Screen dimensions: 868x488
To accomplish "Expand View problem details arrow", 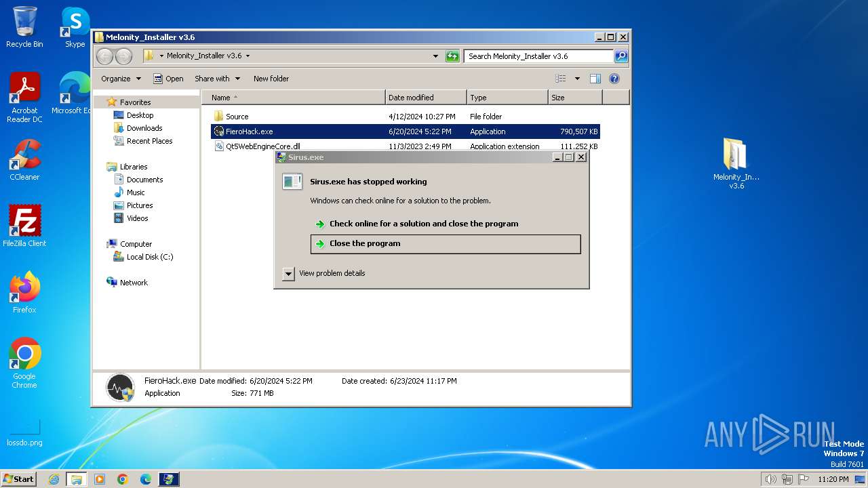I will pyautogui.click(x=288, y=273).
